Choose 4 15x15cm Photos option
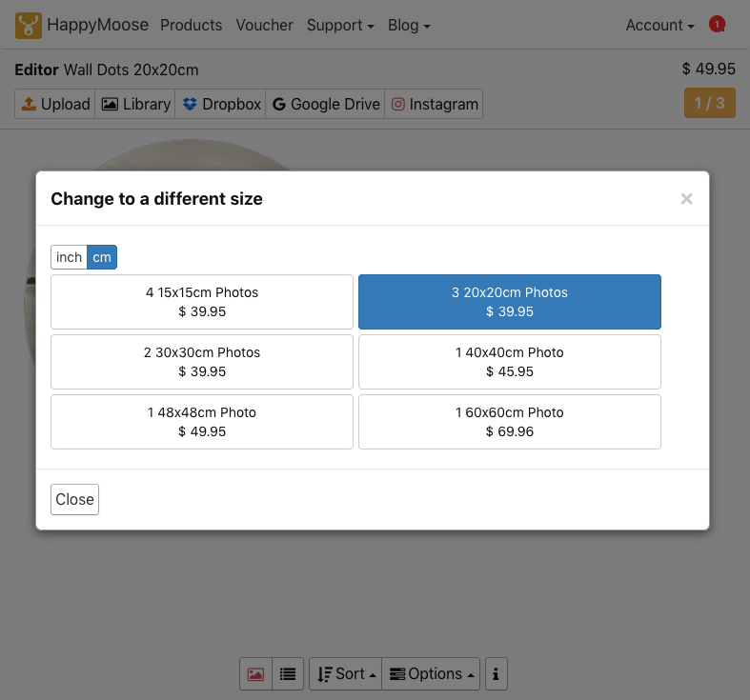Viewport: 750px width, 700px height. 202,302
